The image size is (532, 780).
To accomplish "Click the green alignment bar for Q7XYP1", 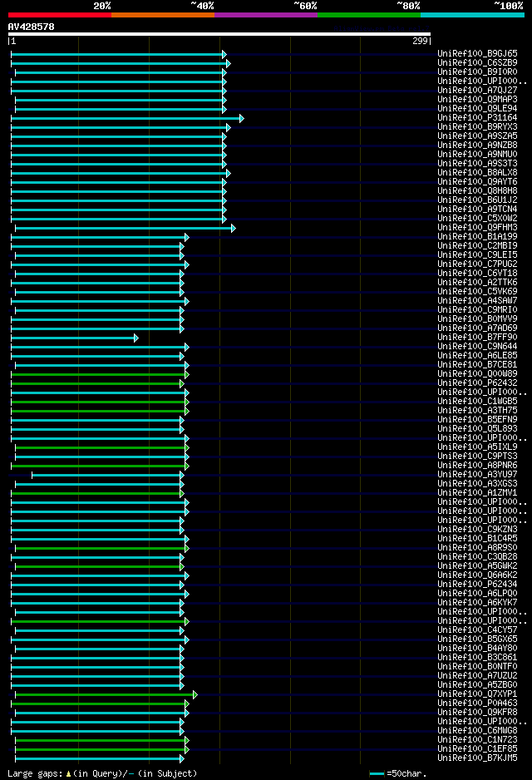I will click(x=106, y=695).
